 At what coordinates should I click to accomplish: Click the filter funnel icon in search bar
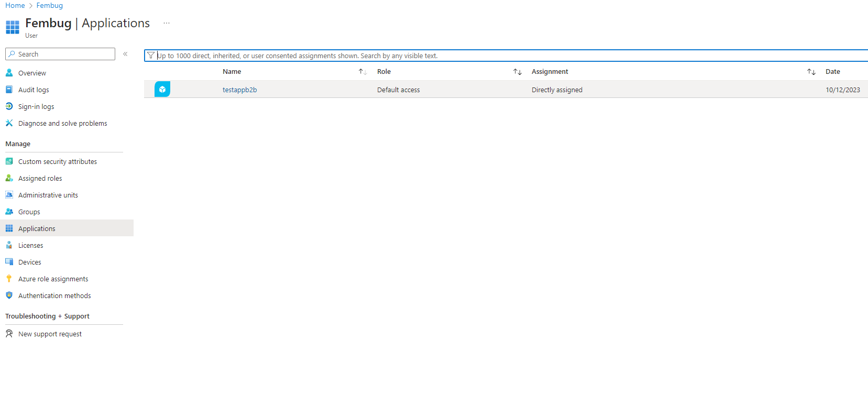tap(151, 56)
